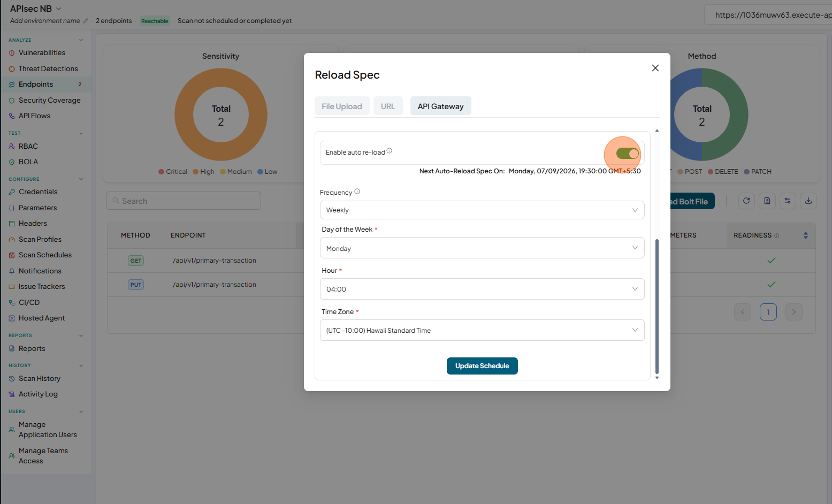Open Endpoints in the sidebar
The height and width of the screenshot is (504, 832).
click(46, 85)
